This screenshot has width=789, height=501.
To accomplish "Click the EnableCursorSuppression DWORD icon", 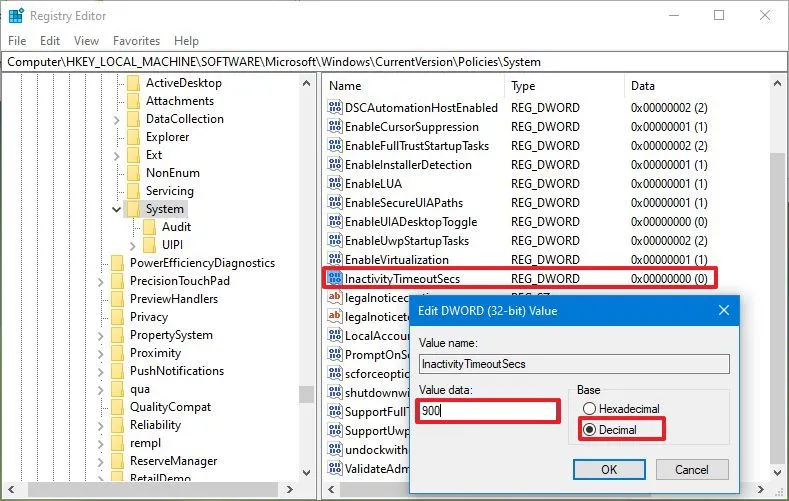I will tap(335, 126).
